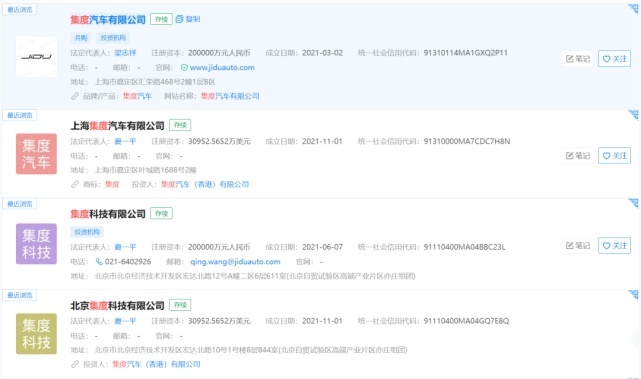Click the JIDU logo thumbnail
Screen dimensions: 641x379
36,56
